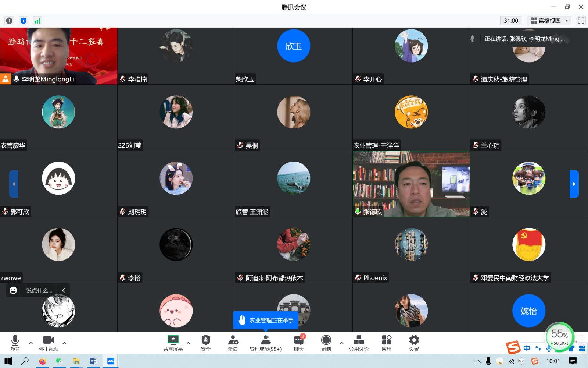Image resolution: width=588 pixels, height=368 pixels.
Task: Click the blue security shield icon
Action: pyautogui.click(x=23, y=21)
